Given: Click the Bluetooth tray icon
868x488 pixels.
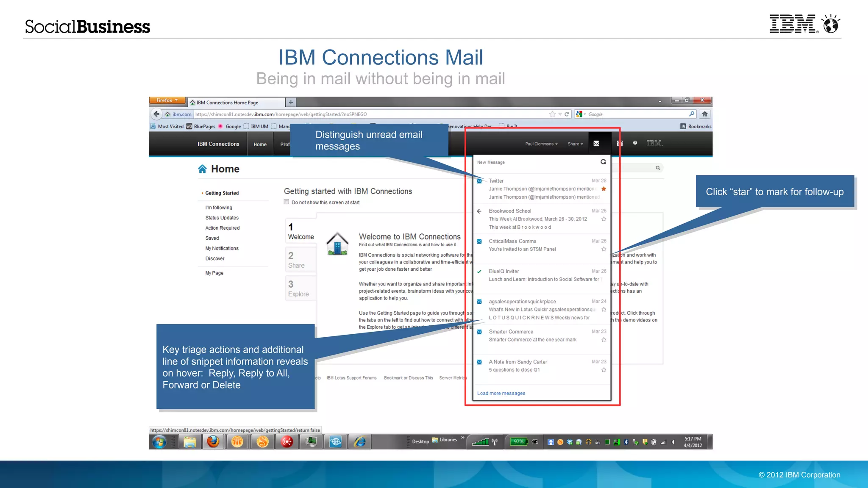Looking at the screenshot, I should [626, 442].
